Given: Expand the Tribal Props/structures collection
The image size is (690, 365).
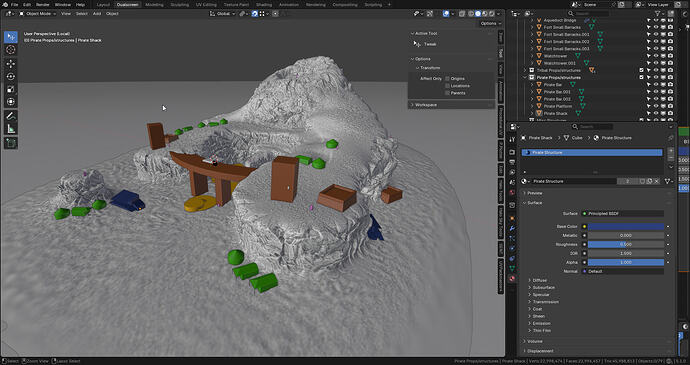Looking at the screenshot, I should click(525, 70).
